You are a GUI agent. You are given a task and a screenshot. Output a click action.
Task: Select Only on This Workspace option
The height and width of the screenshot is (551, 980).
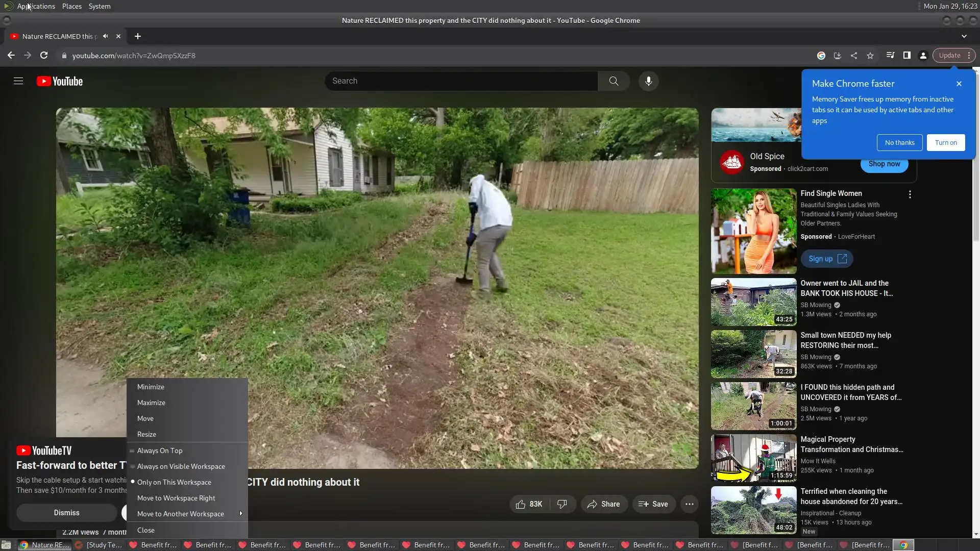coord(174,482)
